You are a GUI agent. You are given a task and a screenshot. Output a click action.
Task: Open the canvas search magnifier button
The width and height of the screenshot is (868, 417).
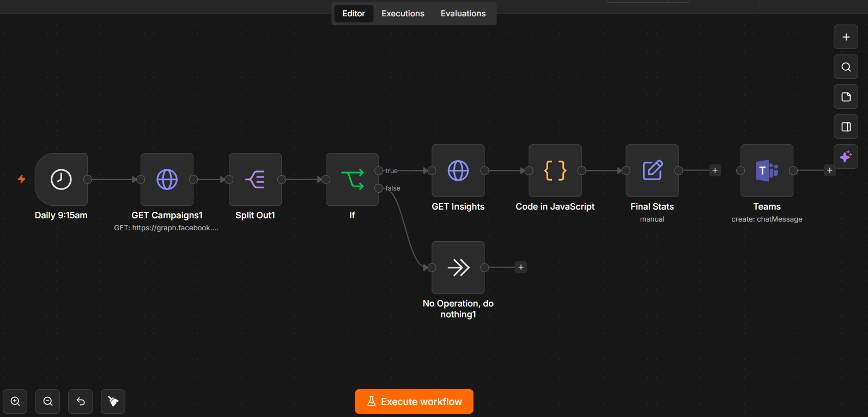click(x=846, y=67)
